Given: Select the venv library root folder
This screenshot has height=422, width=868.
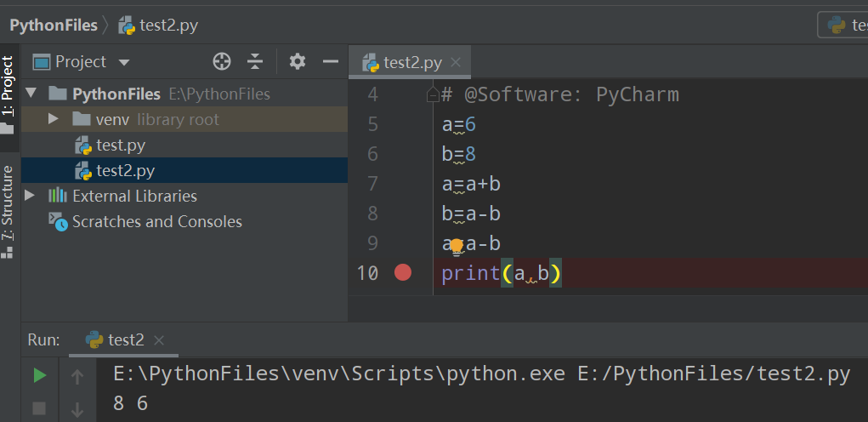Looking at the screenshot, I should point(184,119).
